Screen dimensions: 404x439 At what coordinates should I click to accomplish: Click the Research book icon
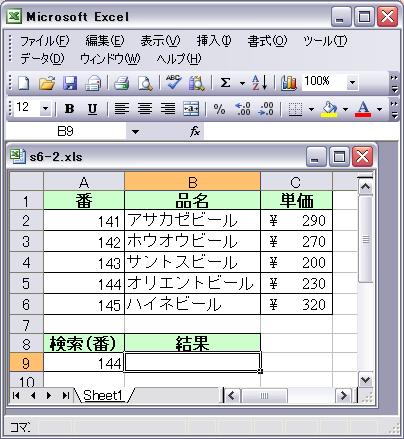tap(197, 83)
